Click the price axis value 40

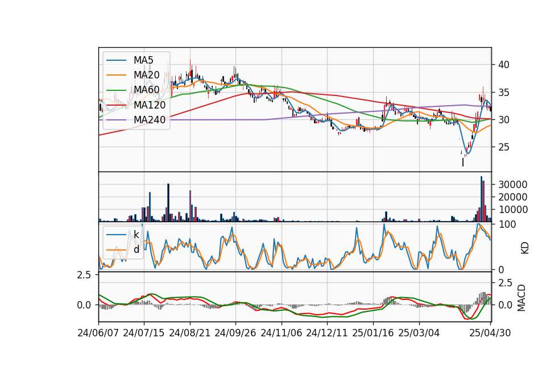(504, 65)
